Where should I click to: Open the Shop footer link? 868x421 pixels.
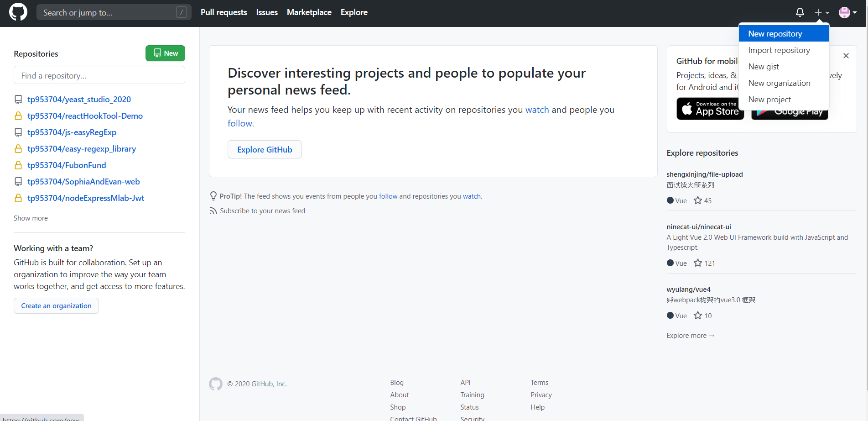[x=398, y=407]
